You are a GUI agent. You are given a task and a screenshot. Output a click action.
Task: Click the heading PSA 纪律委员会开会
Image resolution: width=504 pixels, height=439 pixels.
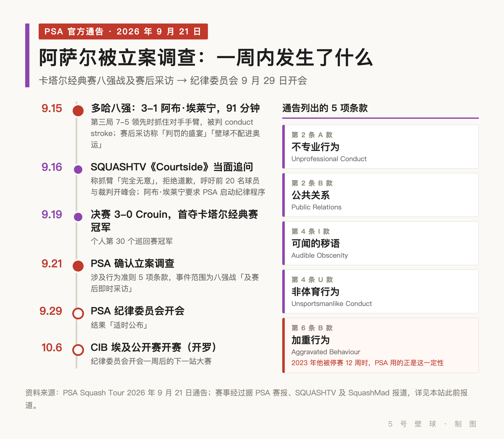(138, 311)
